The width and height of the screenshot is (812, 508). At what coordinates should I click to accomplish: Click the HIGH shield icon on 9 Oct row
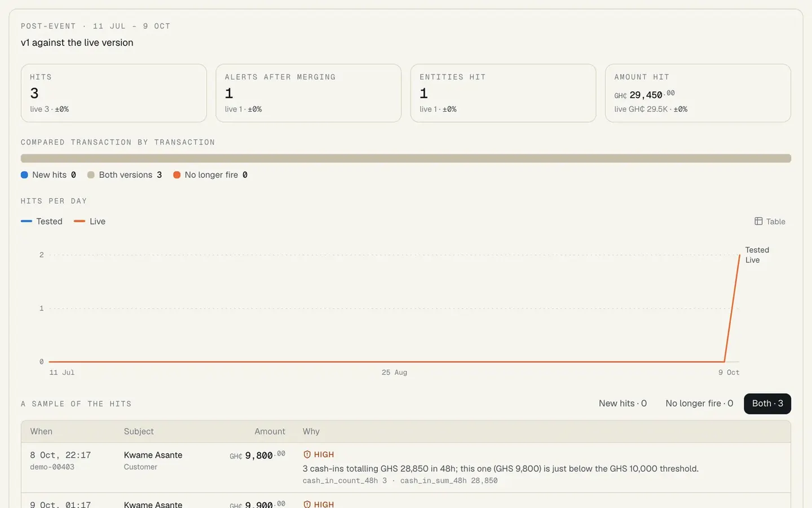[x=307, y=504]
